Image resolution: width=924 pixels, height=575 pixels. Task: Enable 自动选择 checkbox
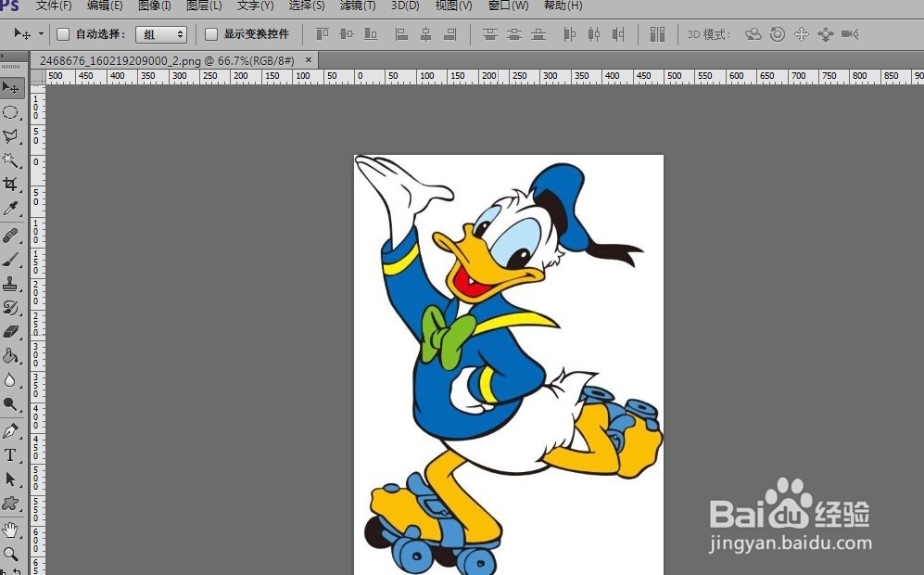pos(63,34)
